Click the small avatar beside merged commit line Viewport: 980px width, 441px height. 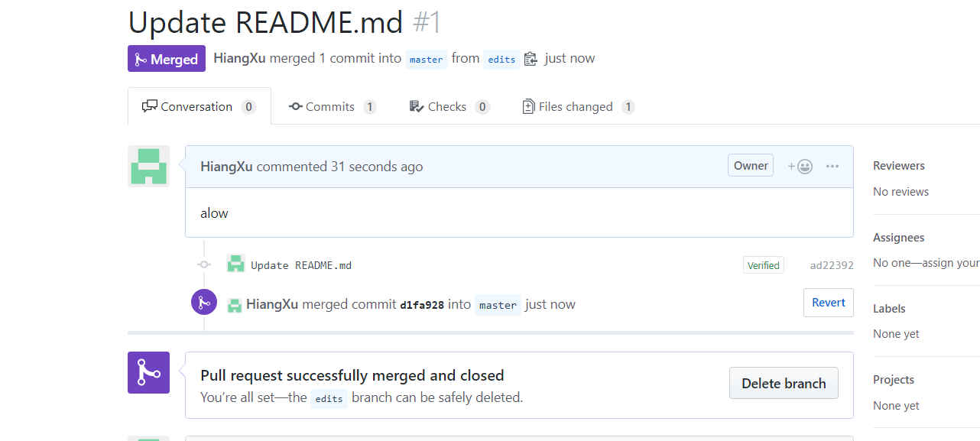click(235, 304)
